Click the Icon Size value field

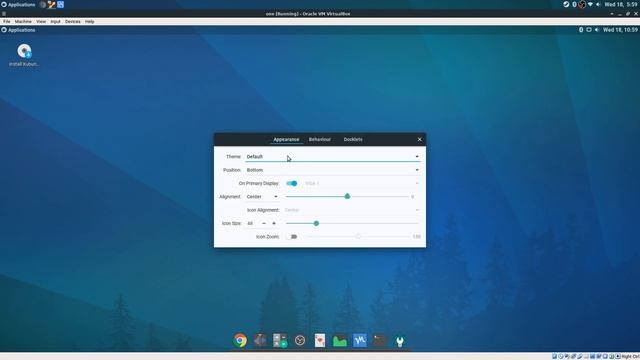pos(251,223)
